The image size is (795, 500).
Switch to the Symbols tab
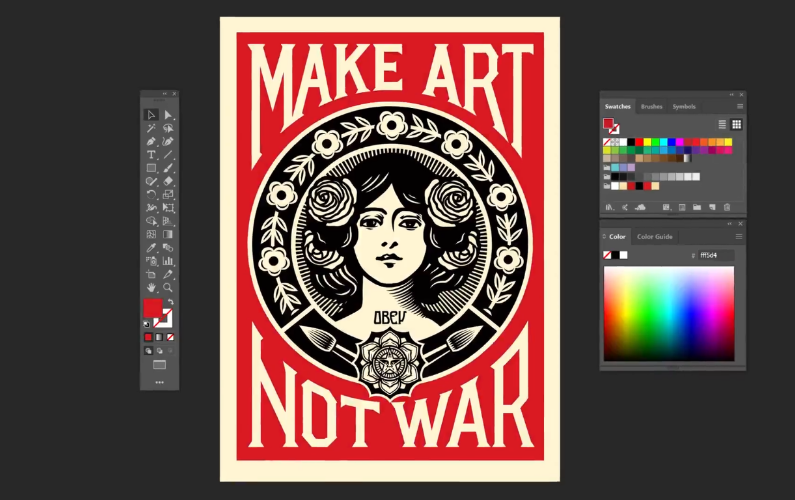[684, 106]
